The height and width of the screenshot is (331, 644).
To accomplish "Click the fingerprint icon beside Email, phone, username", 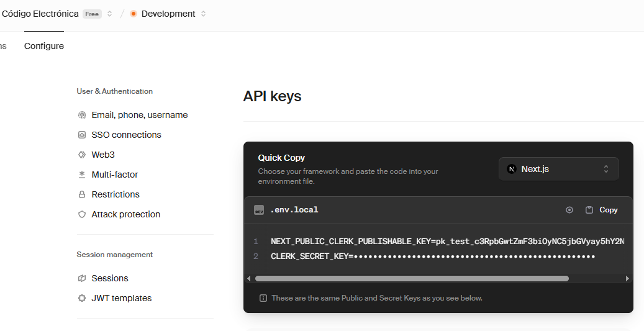I will click(82, 115).
